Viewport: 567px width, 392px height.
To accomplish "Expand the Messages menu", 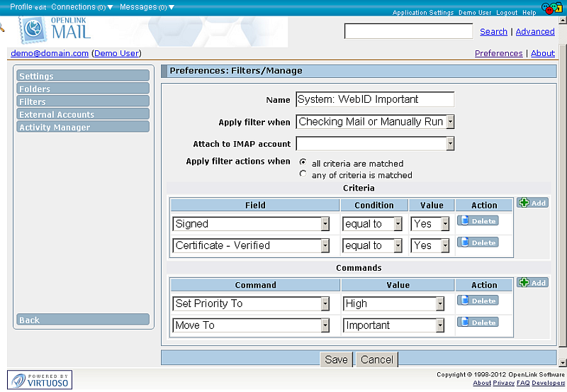I will coord(147,7).
